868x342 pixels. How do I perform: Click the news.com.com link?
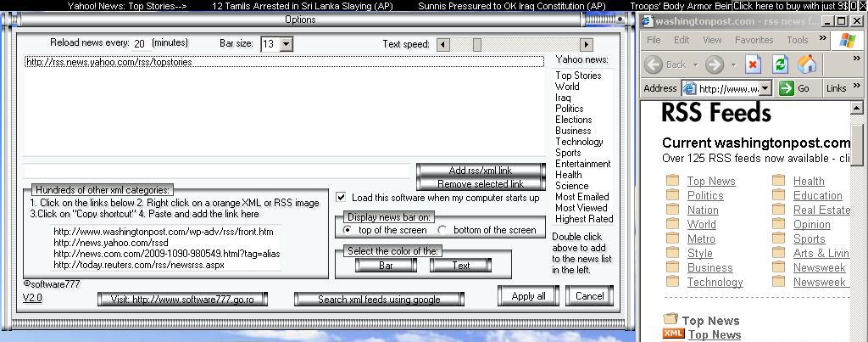click(x=166, y=254)
